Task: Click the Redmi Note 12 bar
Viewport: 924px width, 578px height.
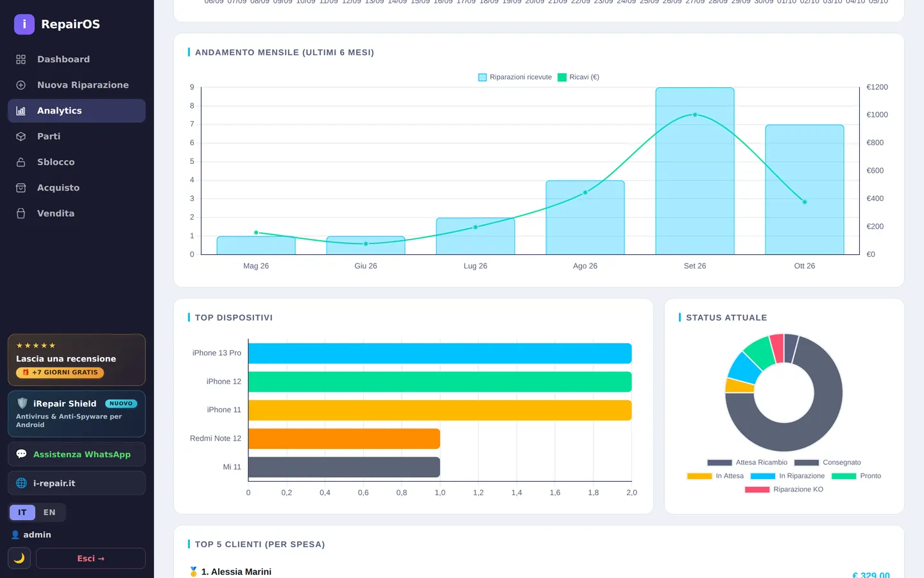Action: [x=344, y=439]
